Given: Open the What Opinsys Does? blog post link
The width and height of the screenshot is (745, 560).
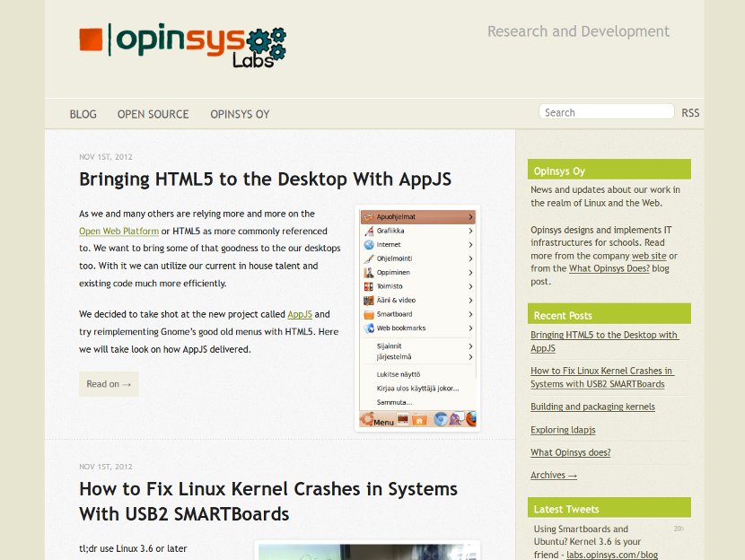Looking at the screenshot, I should [609, 269].
